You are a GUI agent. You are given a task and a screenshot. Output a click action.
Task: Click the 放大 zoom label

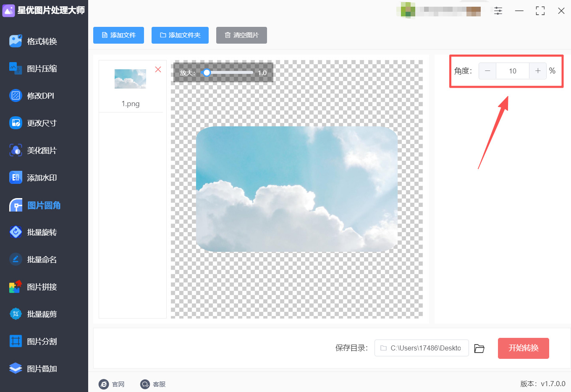coord(187,73)
